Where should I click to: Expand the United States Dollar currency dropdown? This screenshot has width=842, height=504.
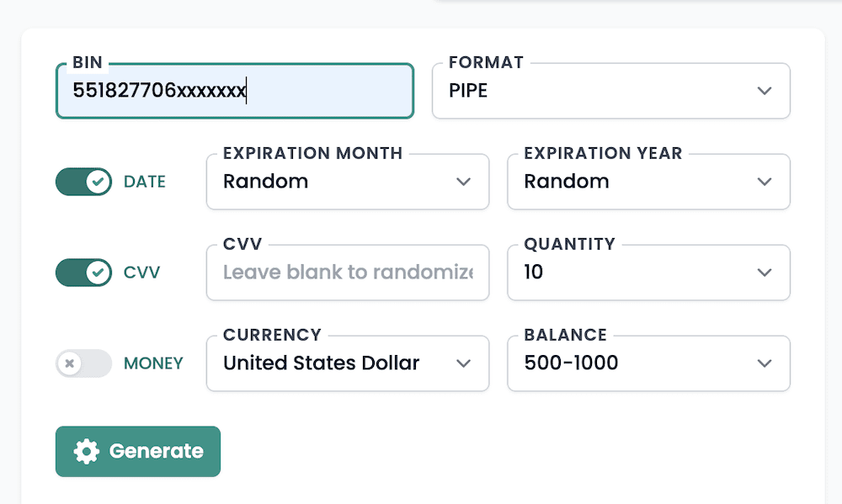(347, 363)
